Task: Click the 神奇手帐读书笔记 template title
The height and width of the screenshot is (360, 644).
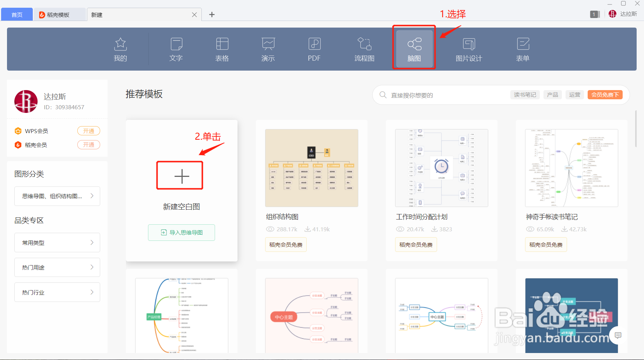Action: [552, 217]
